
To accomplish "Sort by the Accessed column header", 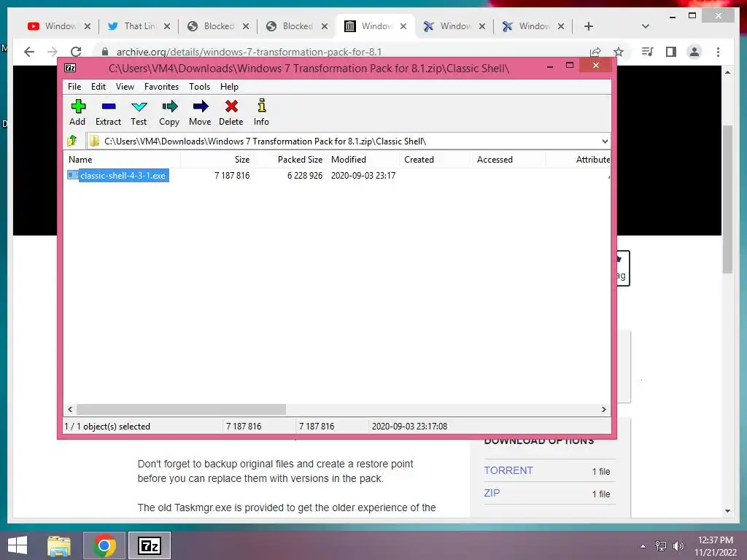I will point(508,160).
